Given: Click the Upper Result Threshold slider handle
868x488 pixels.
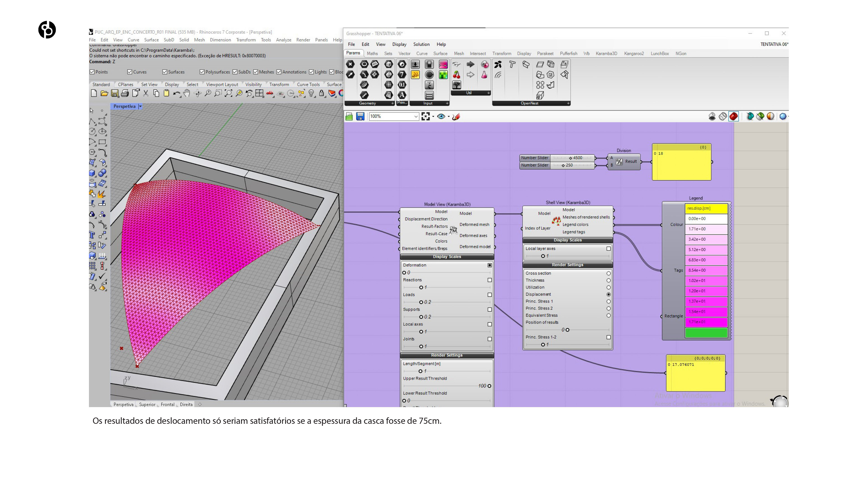Looking at the screenshot, I should (489, 386).
